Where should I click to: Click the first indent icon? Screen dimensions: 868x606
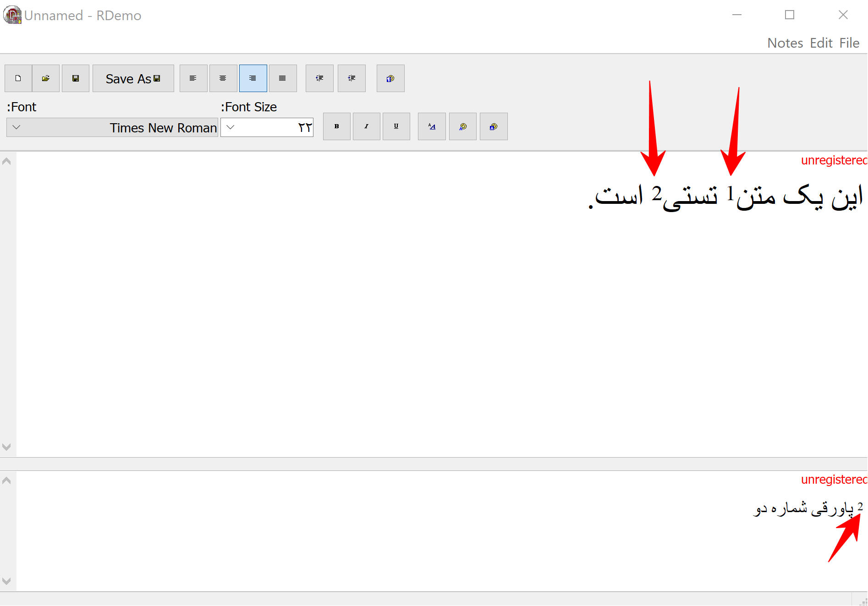point(319,78)
